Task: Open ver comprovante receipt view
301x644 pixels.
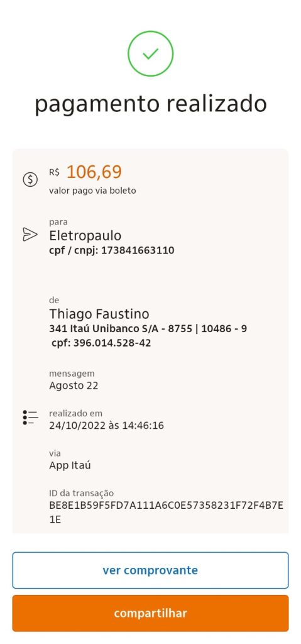Action: 150,570
